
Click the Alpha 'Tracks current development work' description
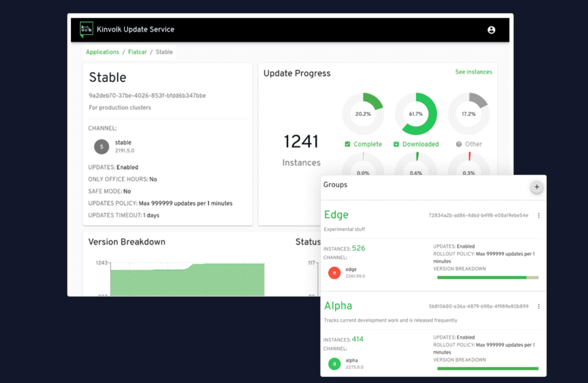click(390, 320)
